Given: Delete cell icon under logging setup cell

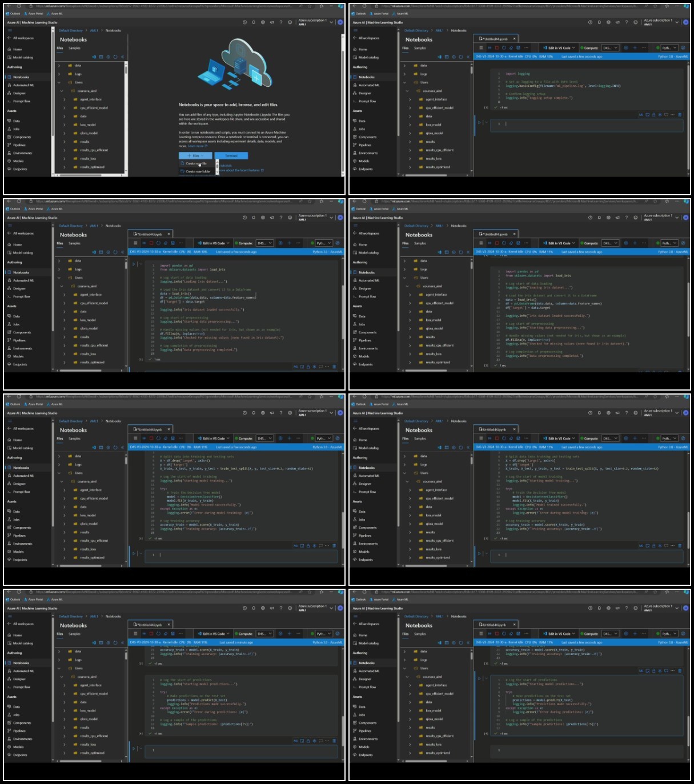Looking at the screenshot, I should point(680,115).
